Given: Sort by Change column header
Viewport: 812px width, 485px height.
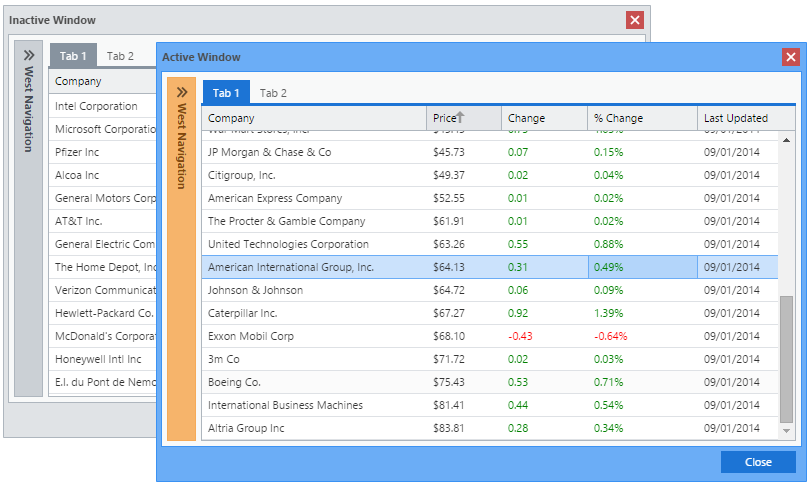Looking at the screenshot, I should click(544, 118).
